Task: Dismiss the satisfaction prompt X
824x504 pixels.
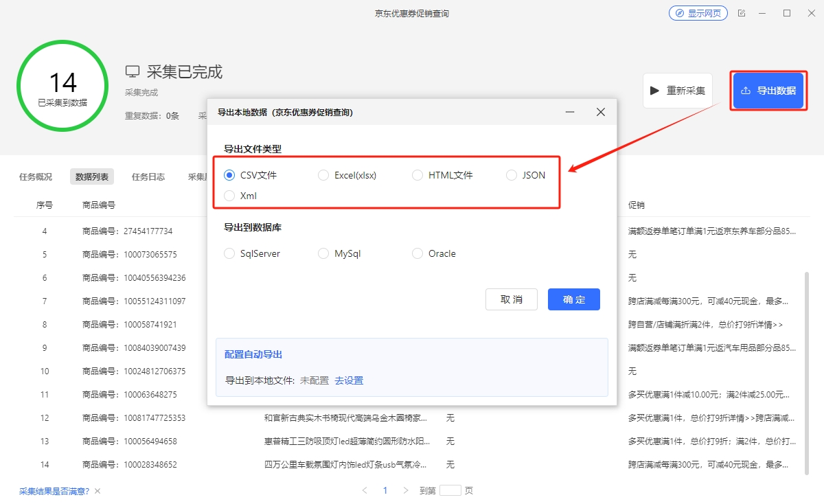Action: coord(98,491)
